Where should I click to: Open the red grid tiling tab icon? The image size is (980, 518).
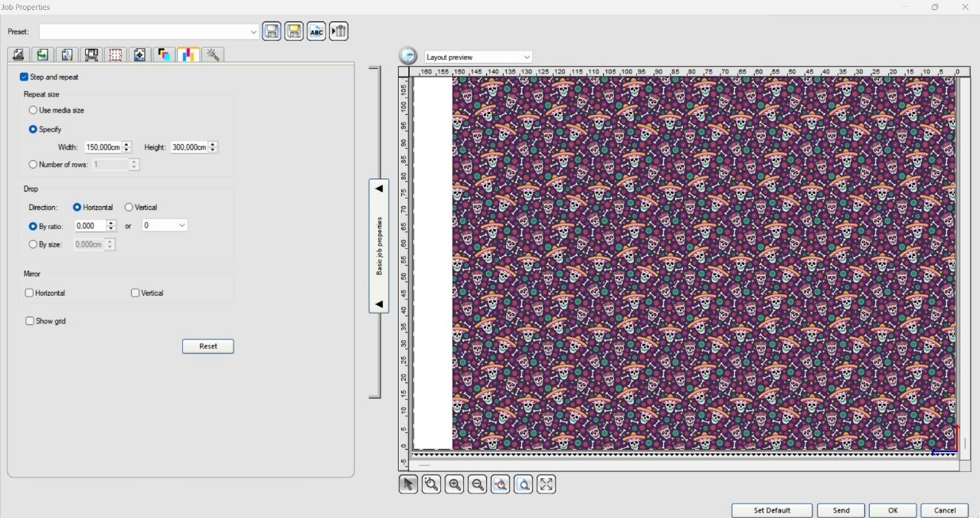pos(116,54)
